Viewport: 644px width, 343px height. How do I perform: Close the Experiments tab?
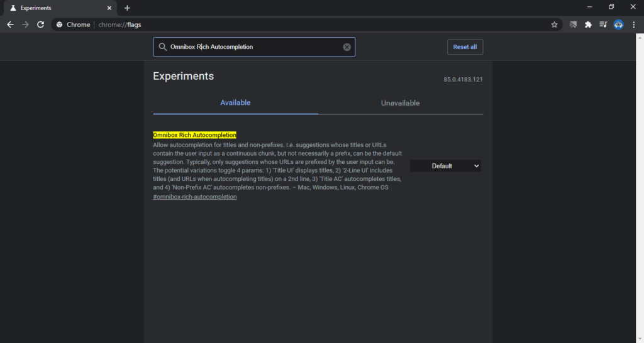(x=109, y=8)
